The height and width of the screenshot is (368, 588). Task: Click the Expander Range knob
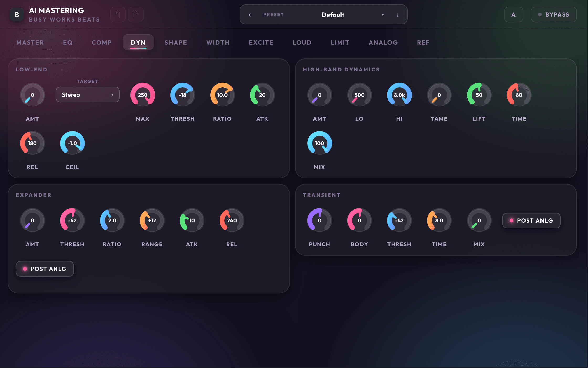(x=152, y=220)
